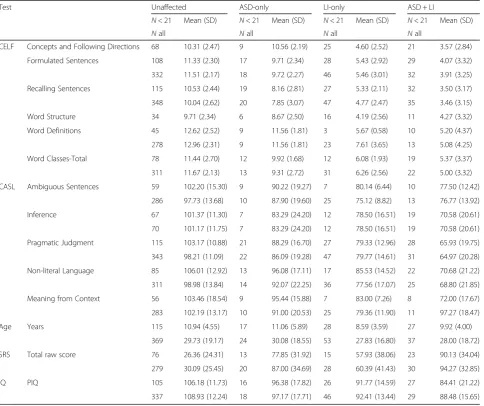
Task: Click cell value '103.17 (10.88)'
Action: (205, 243)
